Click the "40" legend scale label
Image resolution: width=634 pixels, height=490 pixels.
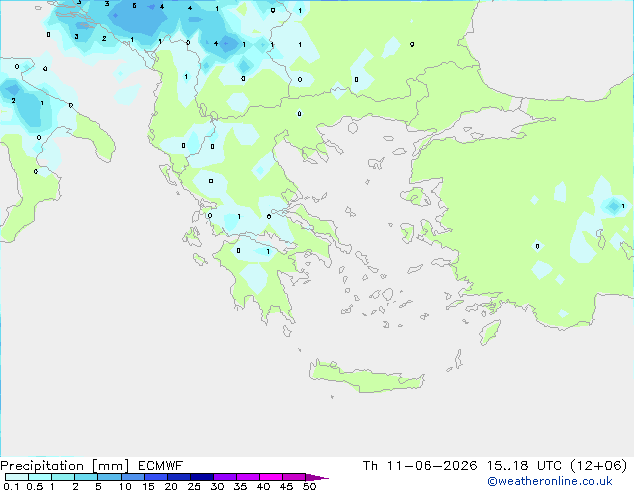(263, 486)
